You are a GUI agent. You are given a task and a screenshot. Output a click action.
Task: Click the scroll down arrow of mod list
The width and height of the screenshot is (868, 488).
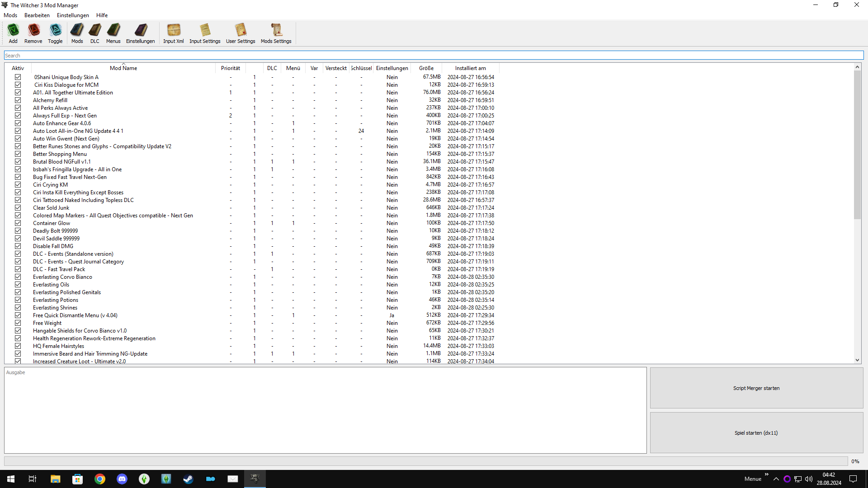[857, 360]
